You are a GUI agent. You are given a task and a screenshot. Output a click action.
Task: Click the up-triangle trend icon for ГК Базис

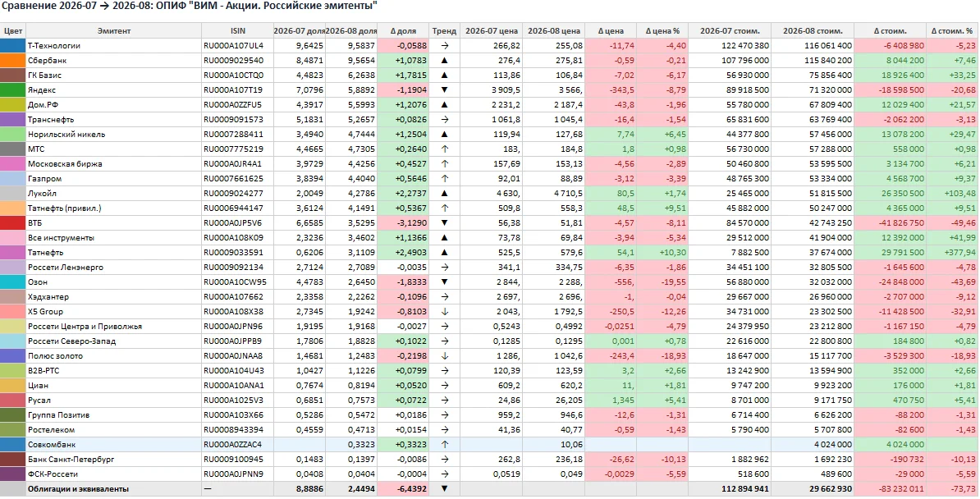(x=444, y=75)
